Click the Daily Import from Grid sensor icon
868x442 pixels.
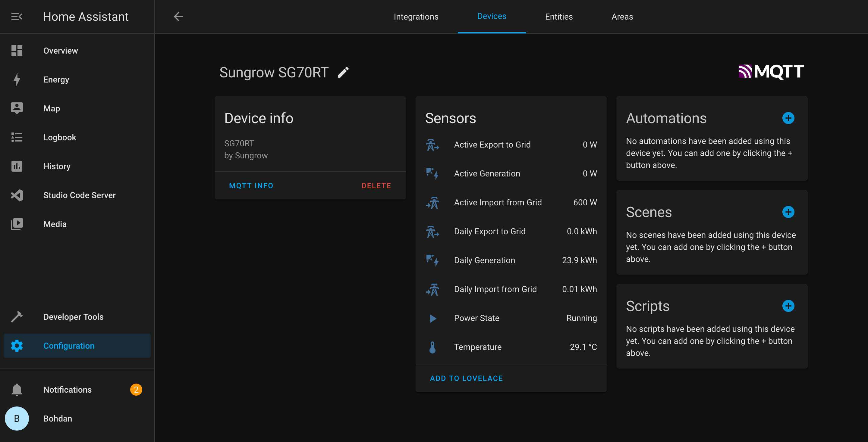pyautogui.click(x=432, y=289)
